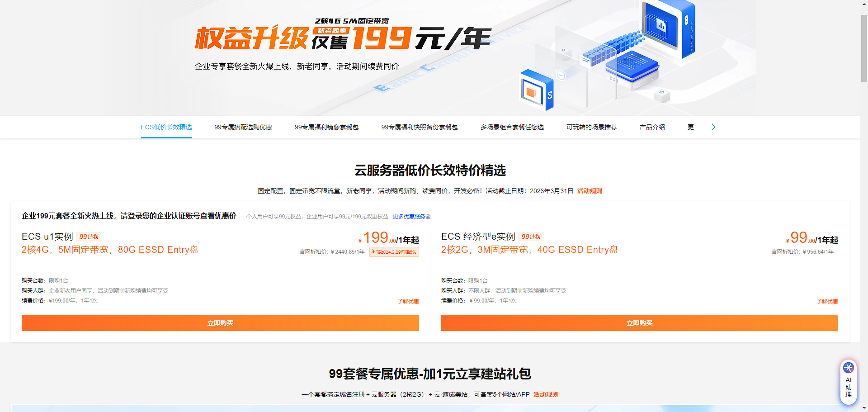Click 企业199元套餐全新火热上线 heading

129,216
